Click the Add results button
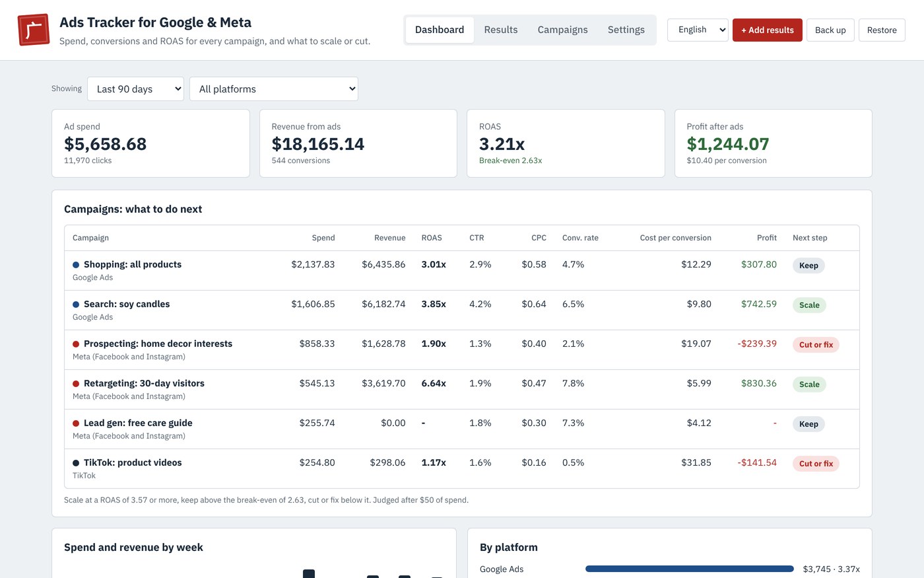The height and width of the screenshot is (578, 924). pos(768,30)
